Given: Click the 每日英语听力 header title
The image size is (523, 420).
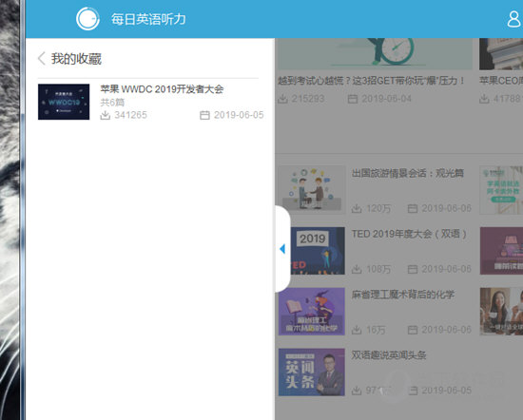Looking at the screenshot, I should [x=148, y=19].
